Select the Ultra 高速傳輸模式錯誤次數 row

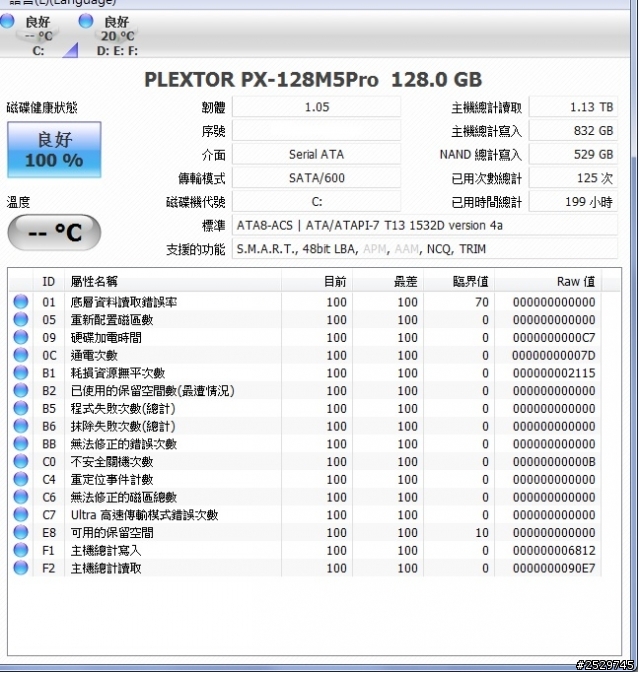(x=305, y=515)
